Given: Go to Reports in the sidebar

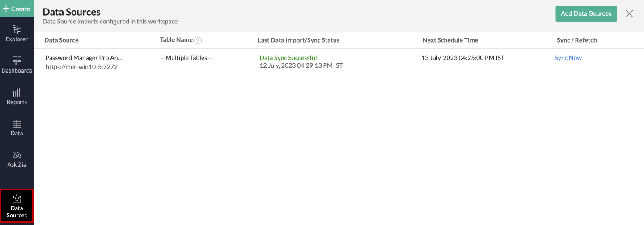Looking at the screenshot, I should (17, 96).
